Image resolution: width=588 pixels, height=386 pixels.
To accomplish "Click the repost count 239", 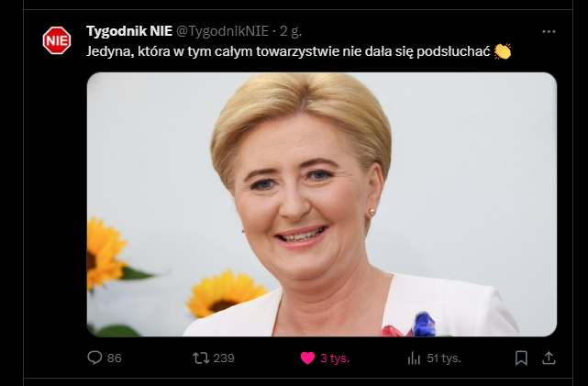I will tap(224, 358).
